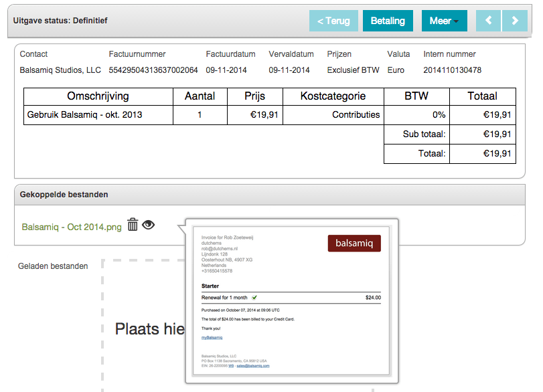Click the Aantal column header
Image resolution: width=543 pixels, height=392 pixels.
(200, 96)
